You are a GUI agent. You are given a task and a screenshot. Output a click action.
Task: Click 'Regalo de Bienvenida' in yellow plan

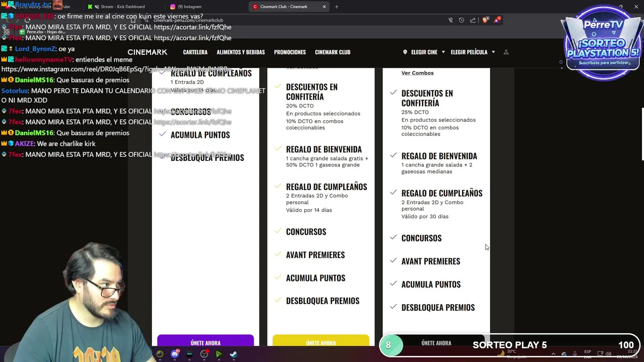(x=324, y=149)
